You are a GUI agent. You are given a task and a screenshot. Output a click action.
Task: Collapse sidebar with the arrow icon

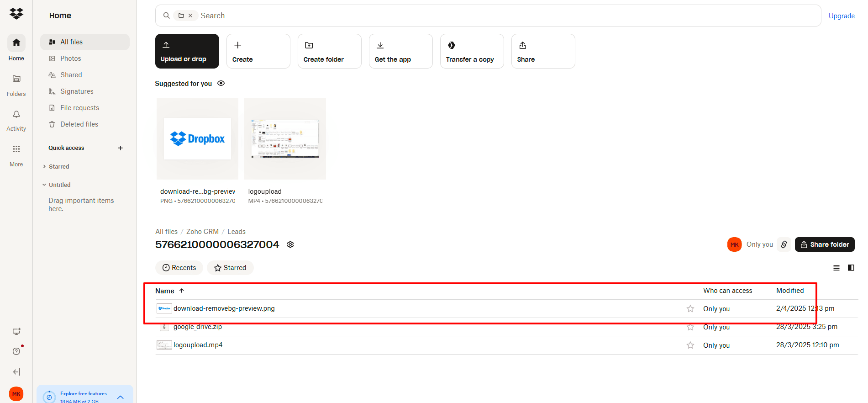point(16,372)
